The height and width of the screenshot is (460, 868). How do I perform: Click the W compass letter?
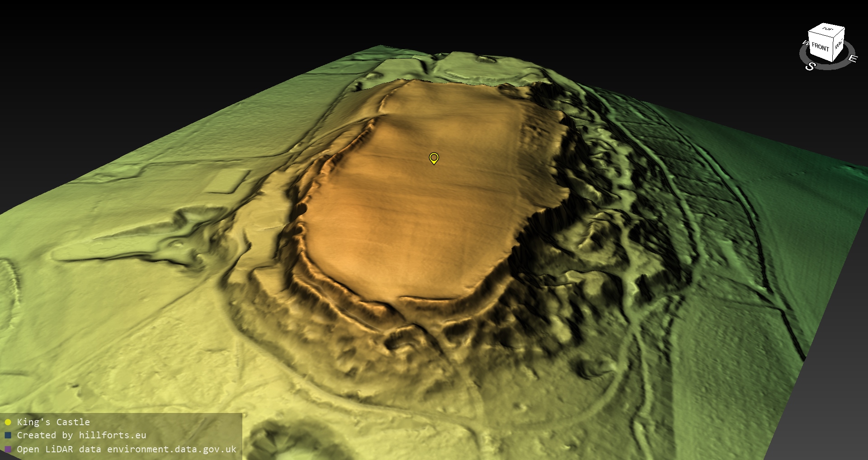(x=805, y=43)
